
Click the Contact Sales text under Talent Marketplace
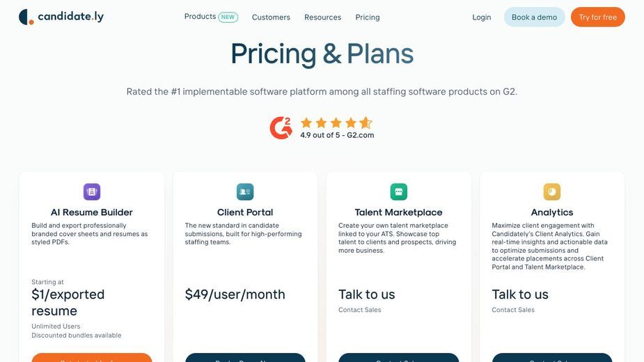pos(360,310)
